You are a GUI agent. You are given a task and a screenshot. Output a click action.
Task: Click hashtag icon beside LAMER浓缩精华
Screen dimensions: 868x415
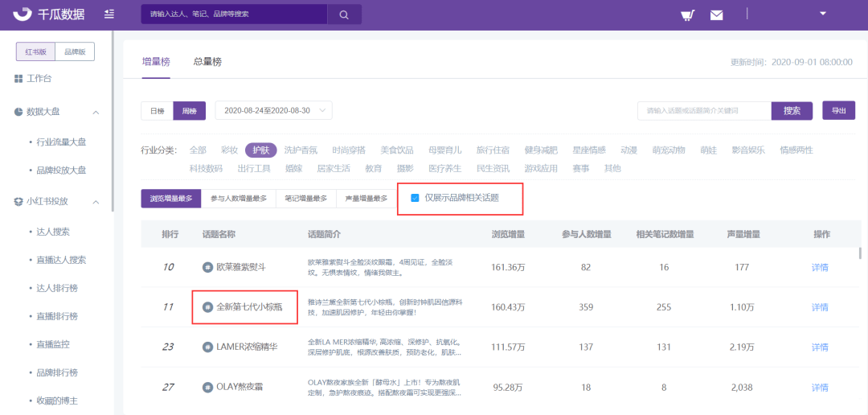tap(207, 347)
